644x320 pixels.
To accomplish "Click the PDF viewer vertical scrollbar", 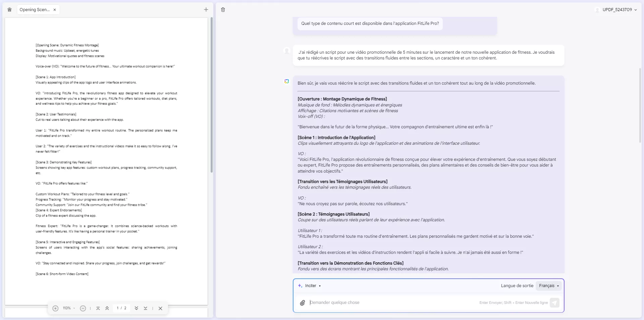I will click(212, 95).
